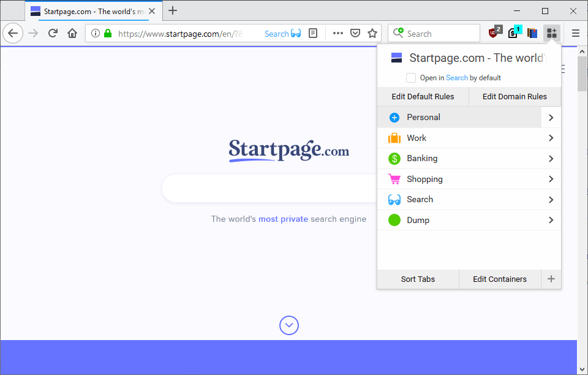The width and height of the screenshot is (588, 375).
Task: Click Edit Domain Rules button
Action: 515,97
